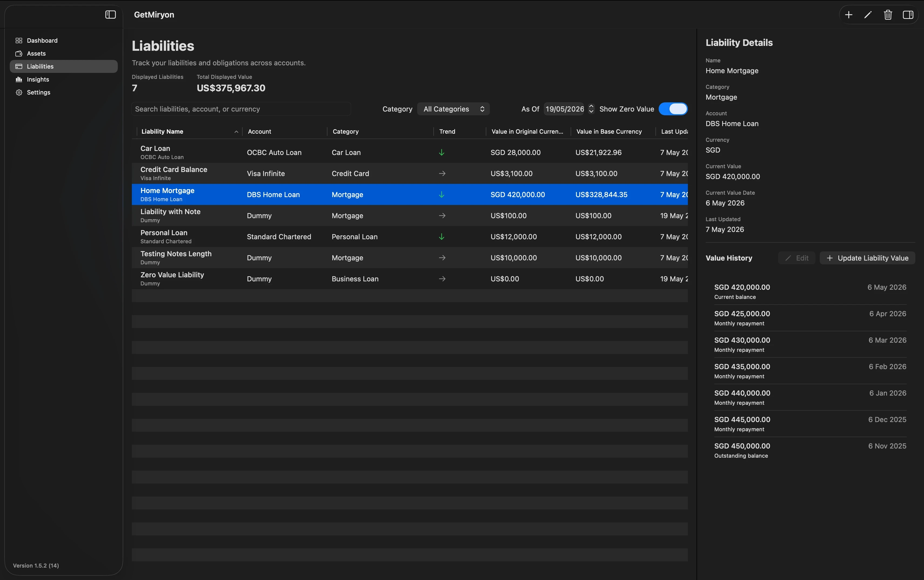The height and width of the screenshot is (580, 924).
Task: Select the SGD 445,000.00 history entry
Action: click(810, 424)
